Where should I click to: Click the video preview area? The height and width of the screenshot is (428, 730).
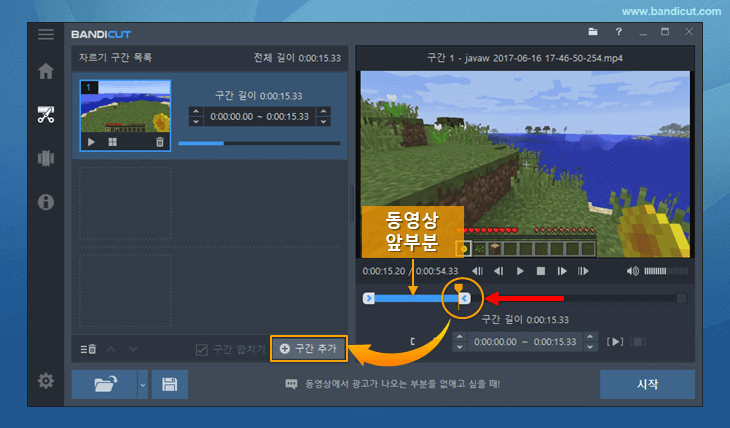[526, 164]
